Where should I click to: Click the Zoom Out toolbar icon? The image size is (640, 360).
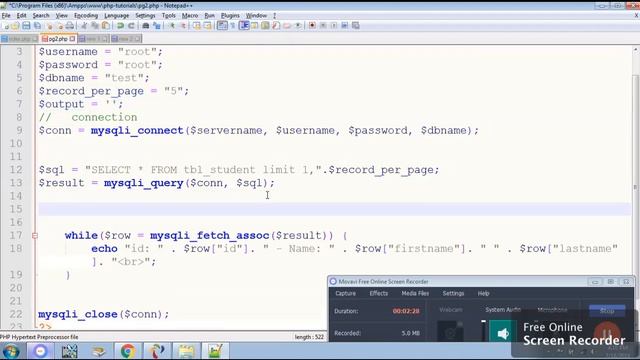click(x=183, y=26)
